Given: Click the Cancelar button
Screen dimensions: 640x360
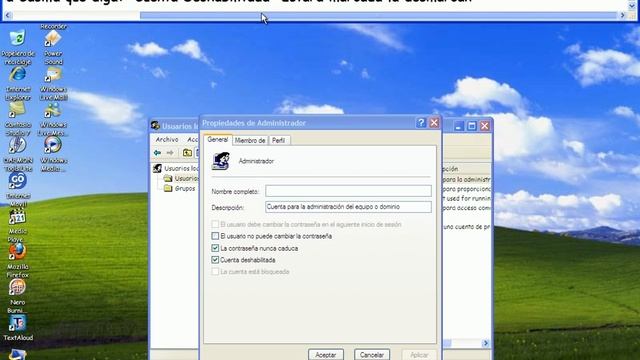Looking at the screenshot, I should coord(372,355).
